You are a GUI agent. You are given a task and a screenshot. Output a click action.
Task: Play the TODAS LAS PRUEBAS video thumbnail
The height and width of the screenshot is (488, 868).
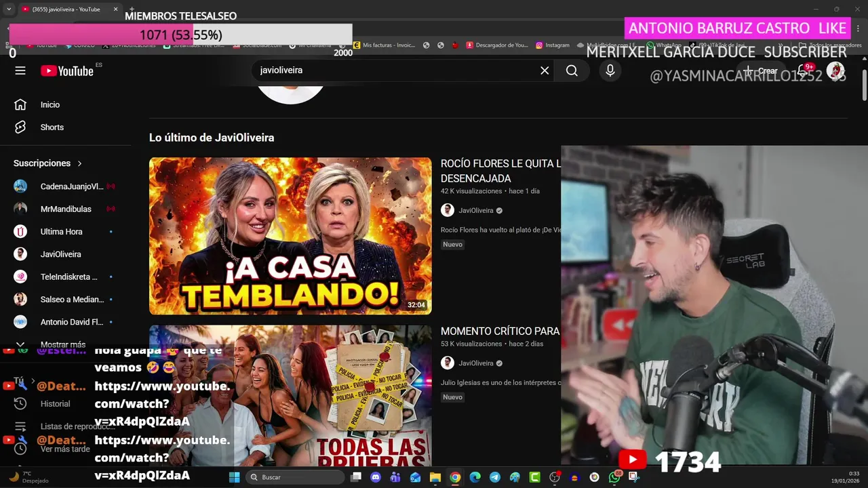click(290, 396)
